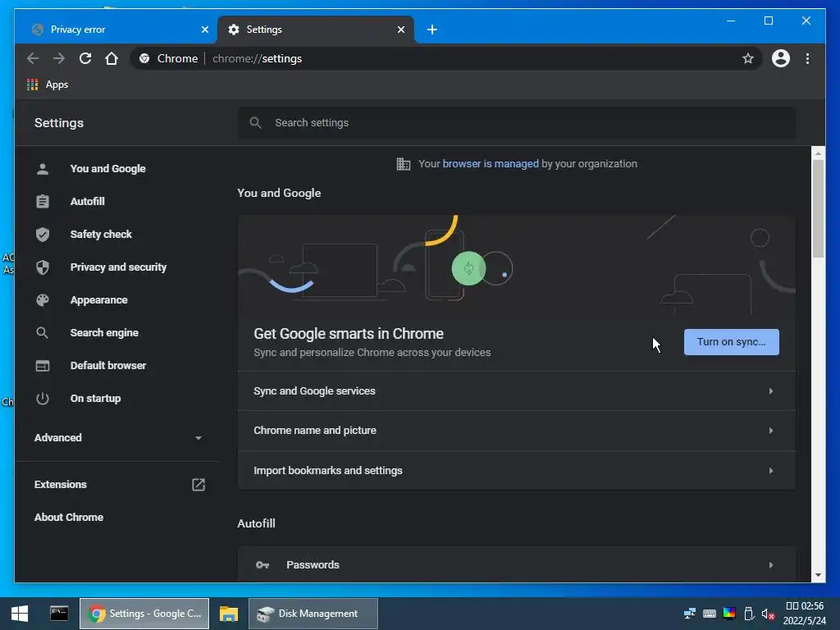Close the Settings tab

401,30
